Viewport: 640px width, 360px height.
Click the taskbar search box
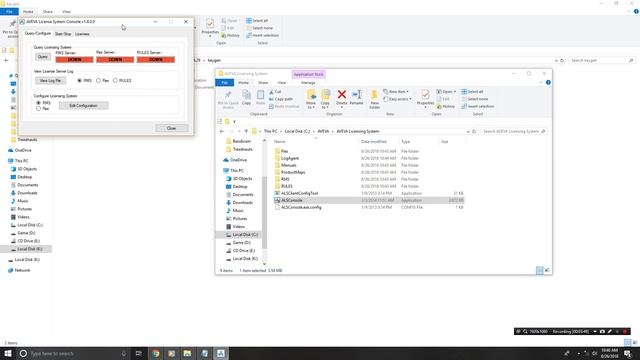(x=73, y=353)
